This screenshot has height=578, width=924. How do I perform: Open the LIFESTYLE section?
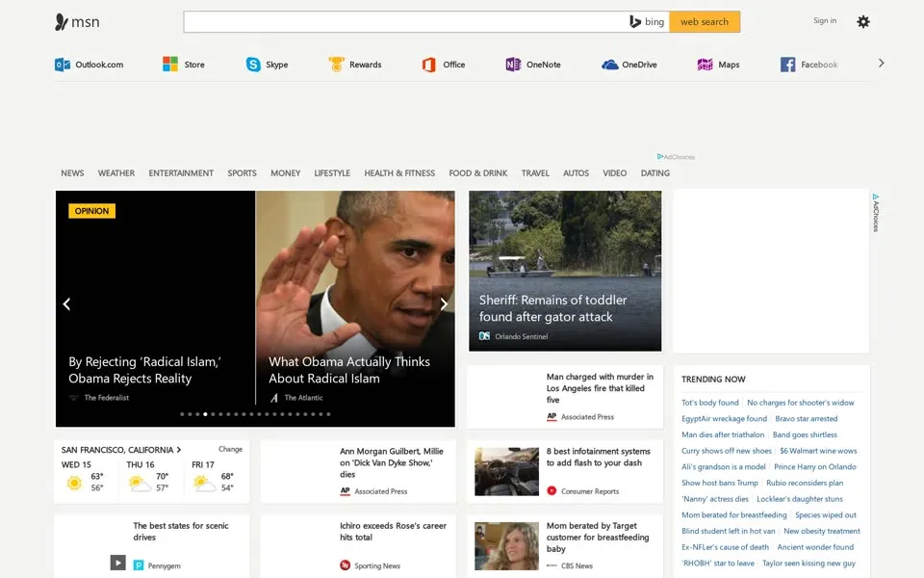[332, 172]
